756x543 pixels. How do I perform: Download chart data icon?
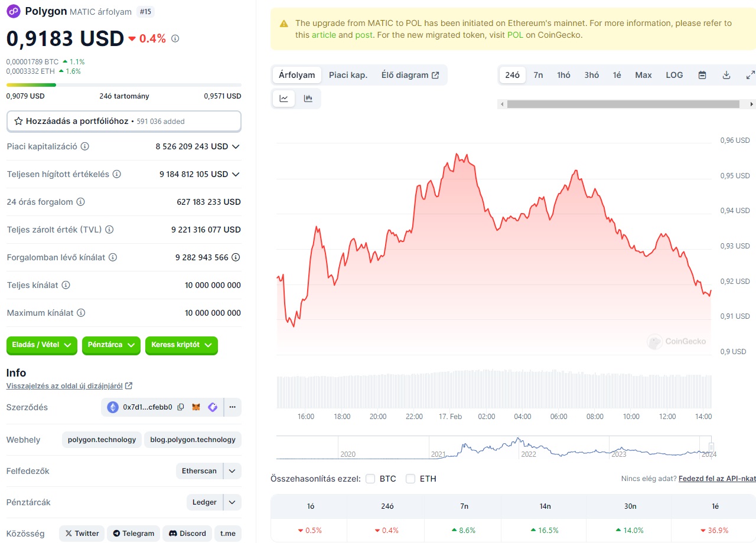click(x=726, y=75)
